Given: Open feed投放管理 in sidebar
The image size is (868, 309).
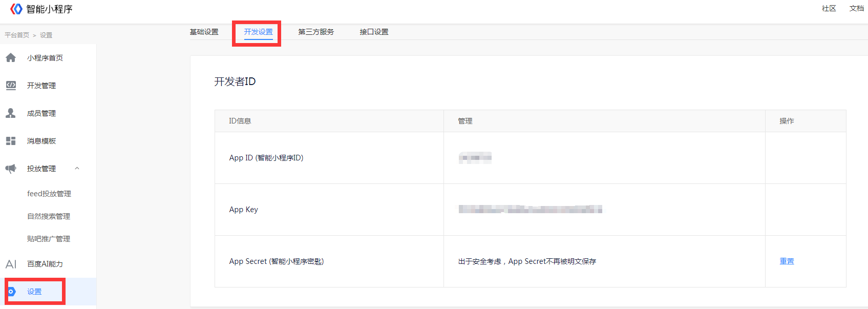Looking at the screenshot, I should (x=49, y=194).
